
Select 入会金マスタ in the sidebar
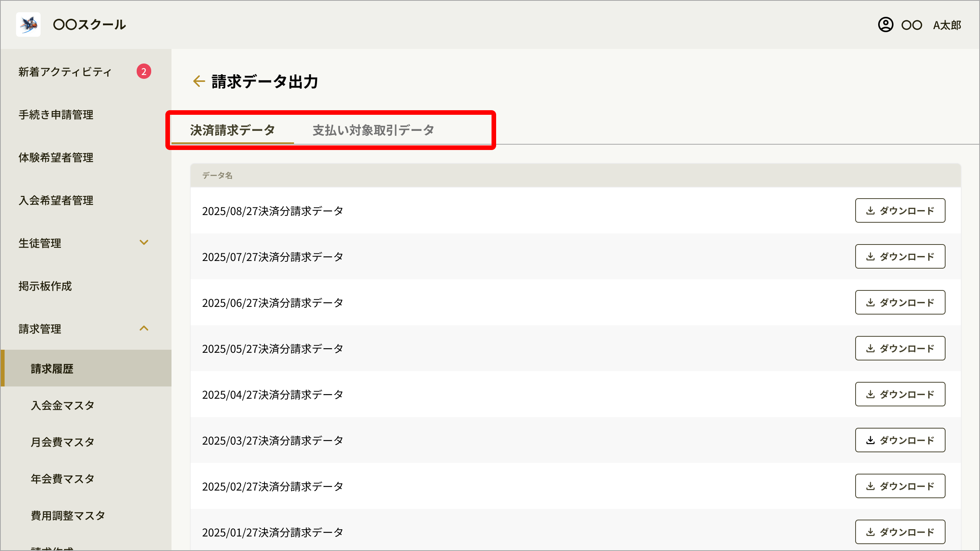63,405
